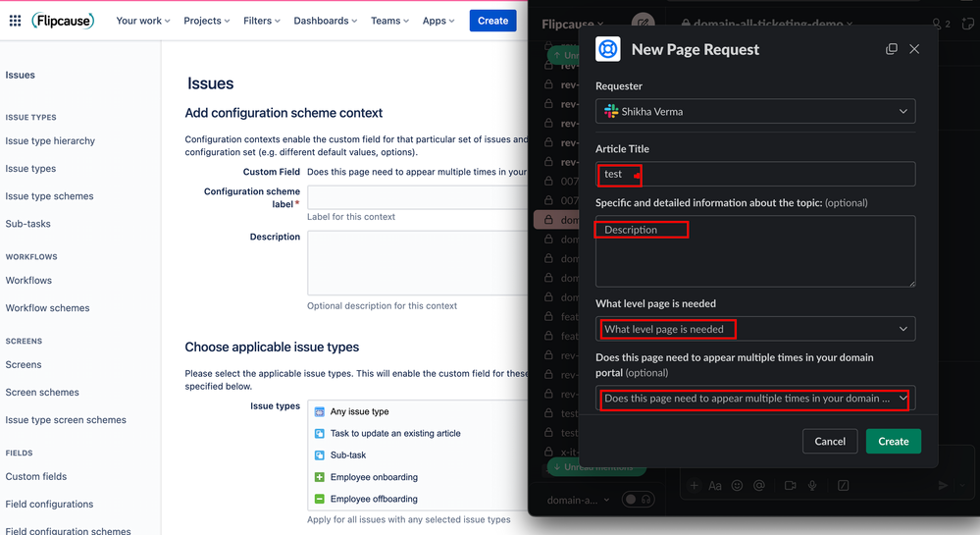Click the microphone audio clip icon

812,486
